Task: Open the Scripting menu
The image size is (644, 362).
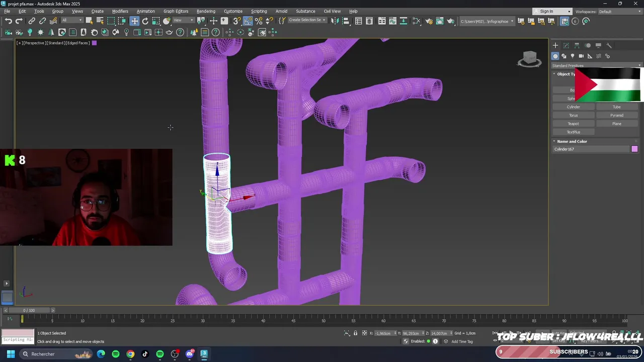Action: click(259, 11)
